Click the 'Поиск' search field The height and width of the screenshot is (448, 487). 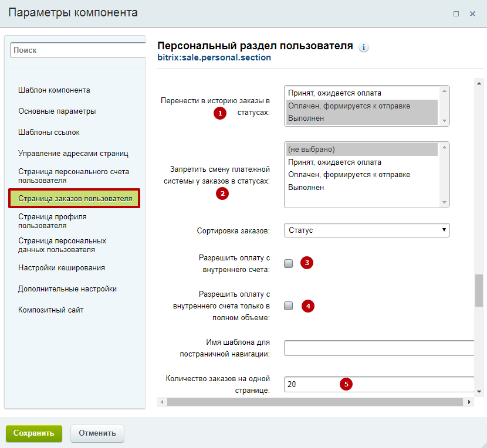click(x=77, y=50)
